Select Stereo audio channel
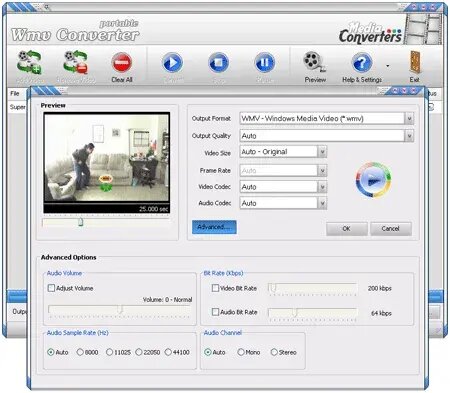This screenshot has width=450, height=393. coord(274,352)
